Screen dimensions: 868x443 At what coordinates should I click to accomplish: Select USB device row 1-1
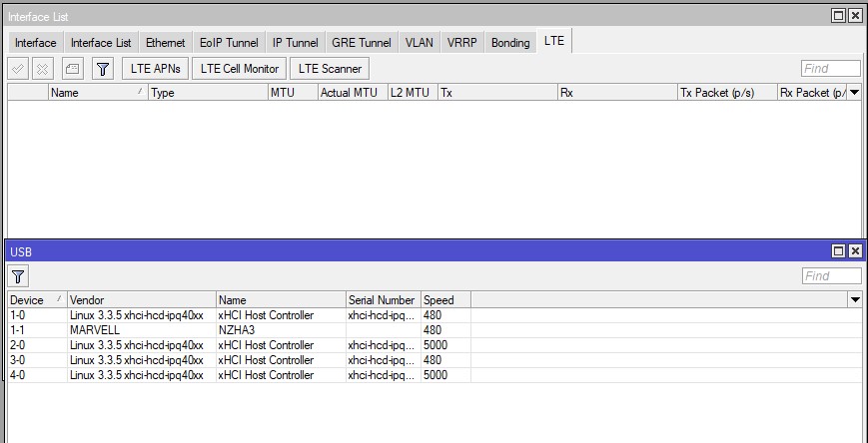(x=434, y=330)
